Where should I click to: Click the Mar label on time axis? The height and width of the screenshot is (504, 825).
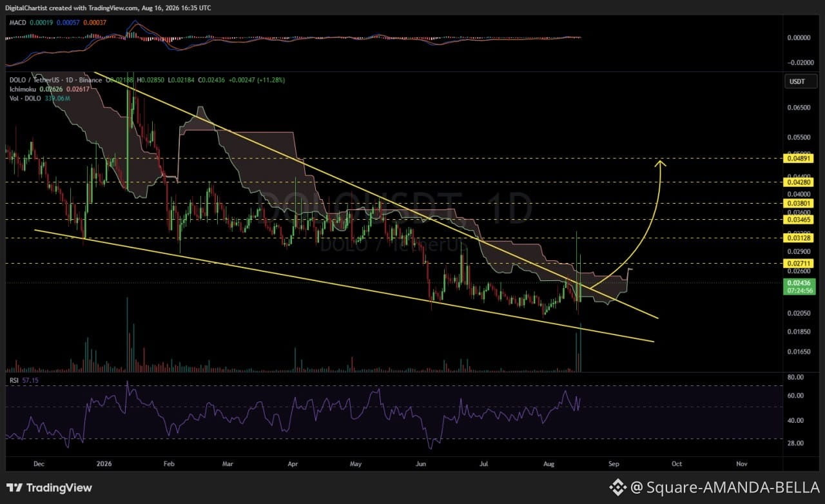click(x=228, y=463)
